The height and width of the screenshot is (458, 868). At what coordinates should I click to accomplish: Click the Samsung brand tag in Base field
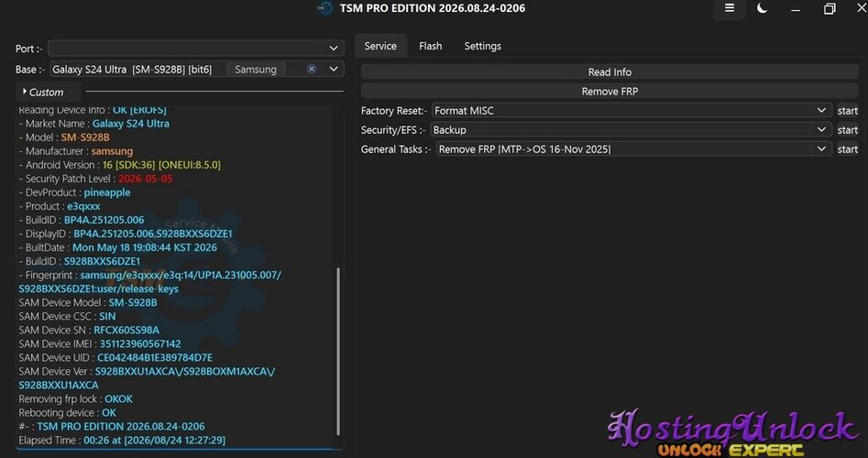[x=256, y=69]
